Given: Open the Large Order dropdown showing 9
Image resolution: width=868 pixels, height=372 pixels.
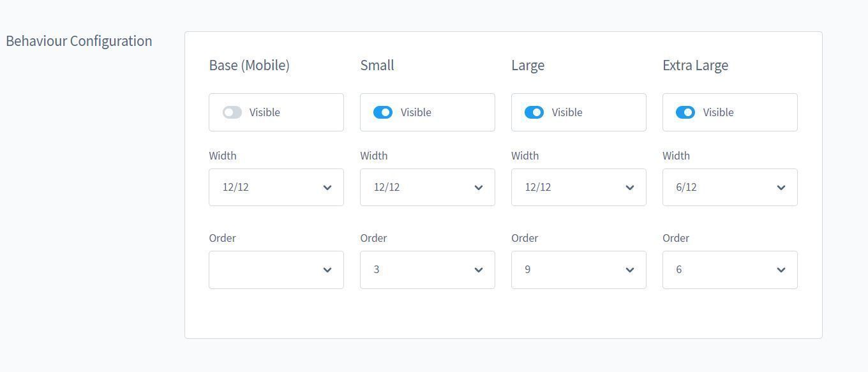Looking at the screenshot, I should pos(578,270).
